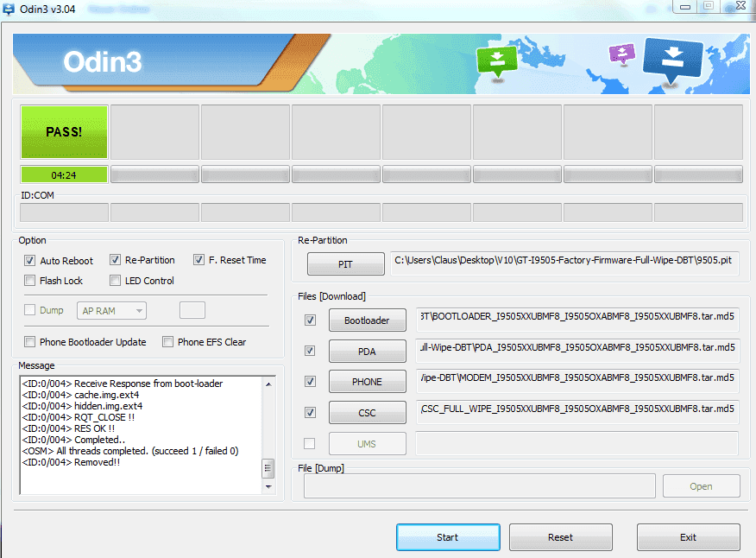Toggle F. Reset Time checkbox

pos(198,260)
